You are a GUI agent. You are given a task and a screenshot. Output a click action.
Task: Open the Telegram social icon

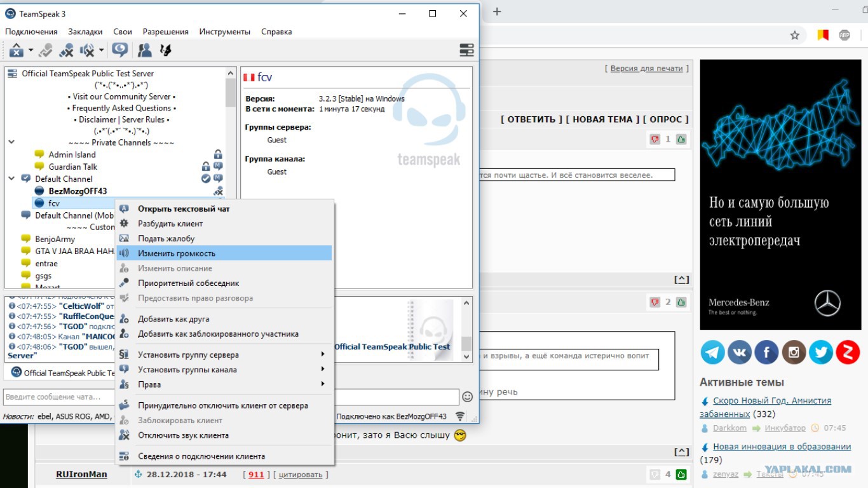point(712,352)
